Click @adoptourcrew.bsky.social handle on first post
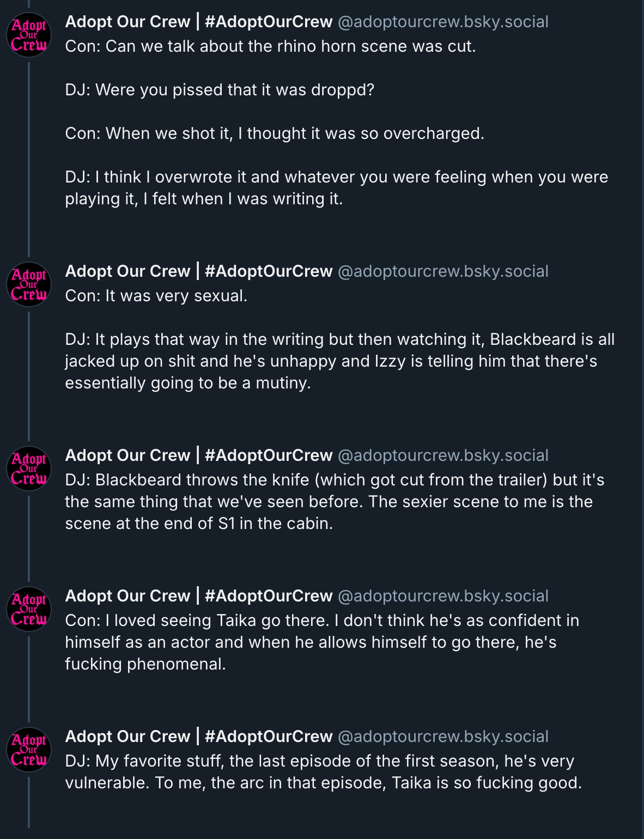This screenshot has width=644, height=839. click(443, 22)
